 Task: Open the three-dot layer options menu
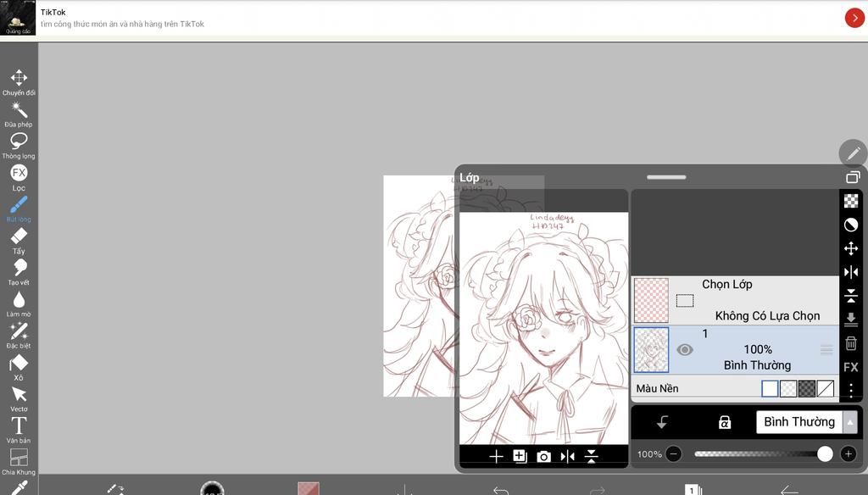pyautogui.click(x=851, y=391)
